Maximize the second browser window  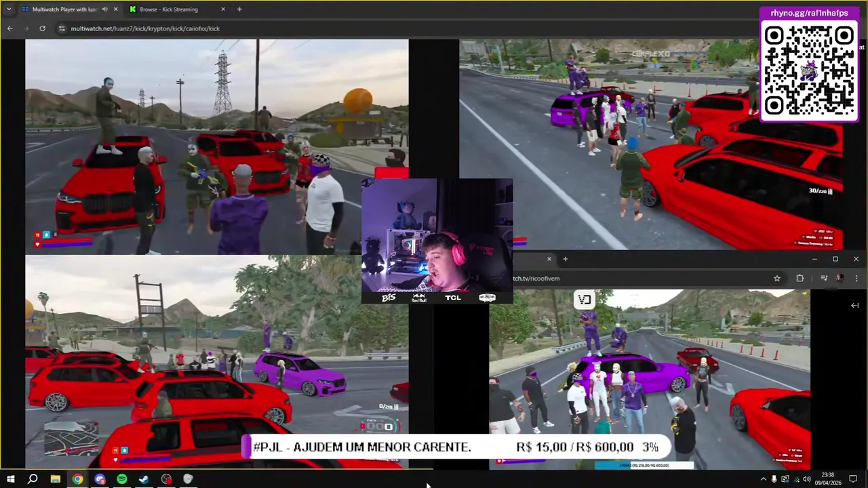[x=835, y=259]
